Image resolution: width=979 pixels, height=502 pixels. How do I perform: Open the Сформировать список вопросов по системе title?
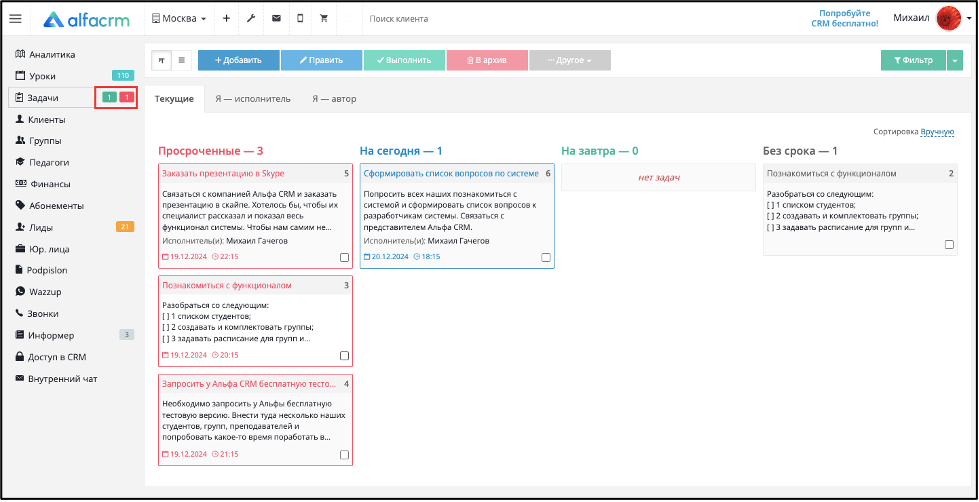click(451, 174)
